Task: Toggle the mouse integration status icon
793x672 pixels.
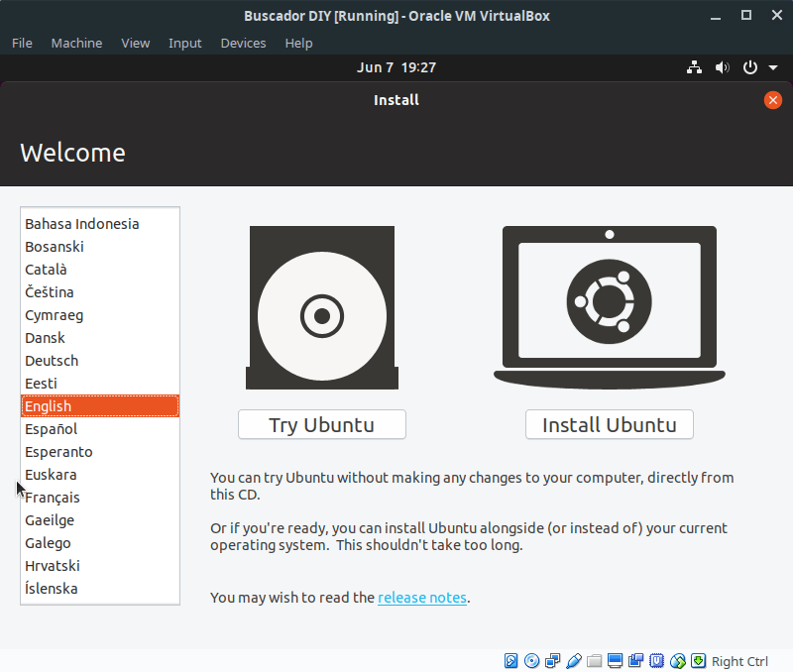Action: pos(678,661)
